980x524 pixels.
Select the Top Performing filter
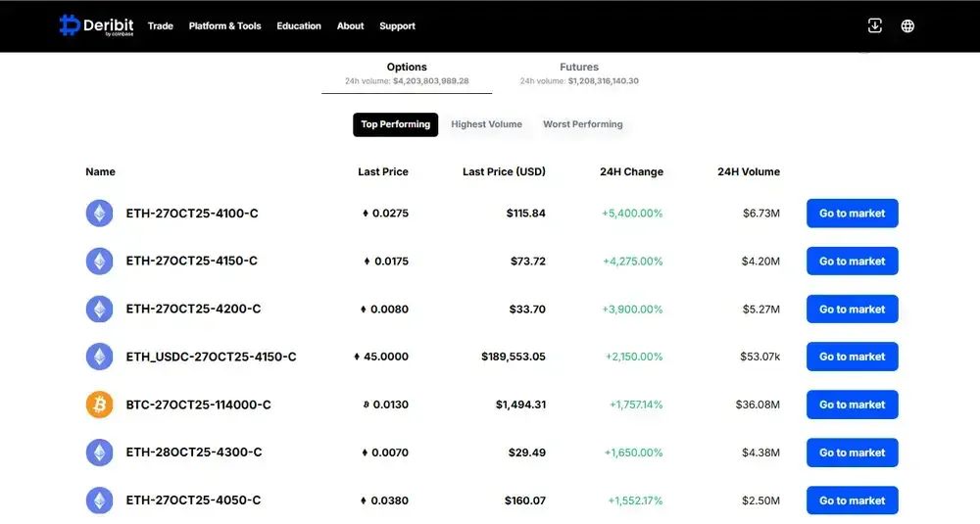[395, 124]
